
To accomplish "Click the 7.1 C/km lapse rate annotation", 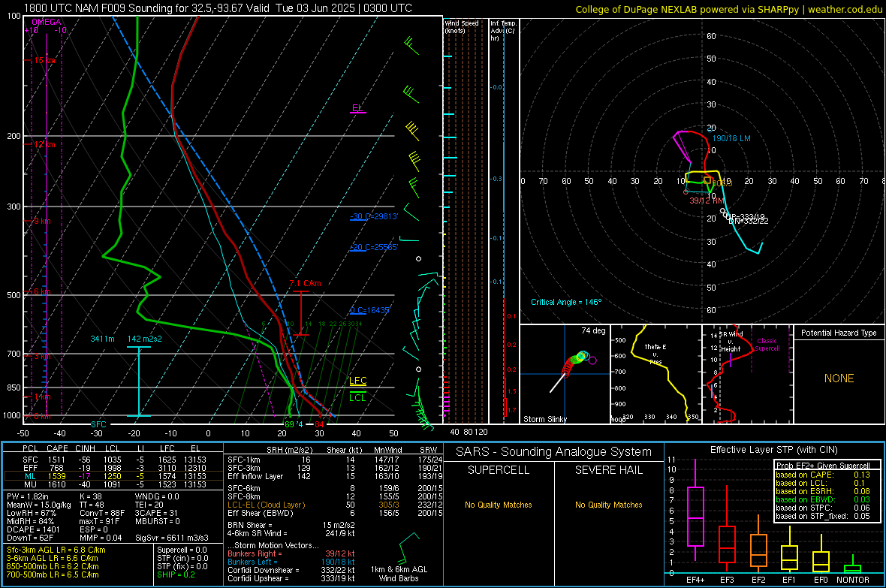I will (x=305, y=284).
